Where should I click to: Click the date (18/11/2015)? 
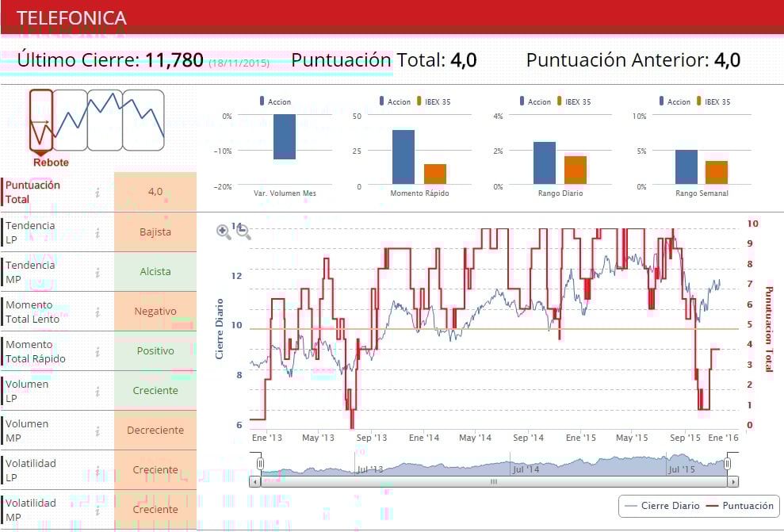(239, 63)
